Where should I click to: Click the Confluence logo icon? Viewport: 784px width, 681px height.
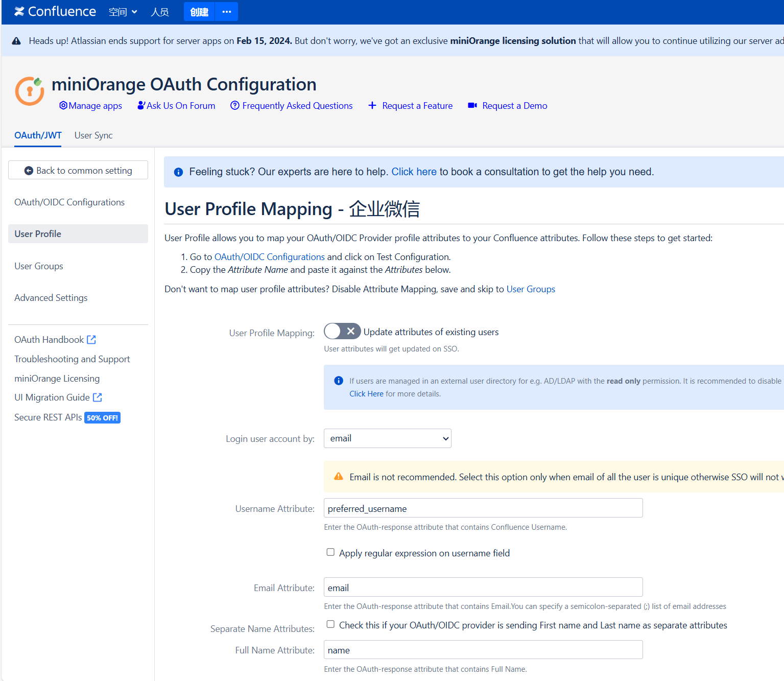pos(19,11)
